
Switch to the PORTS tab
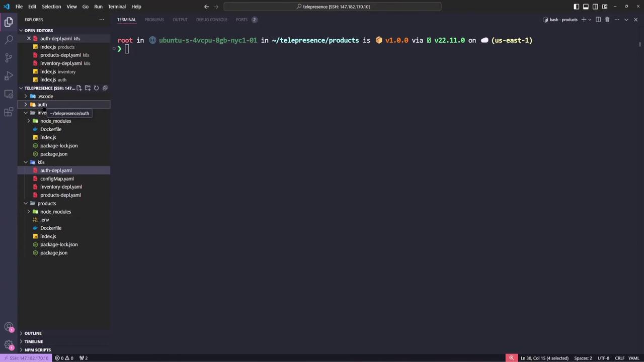coord(242,20)
